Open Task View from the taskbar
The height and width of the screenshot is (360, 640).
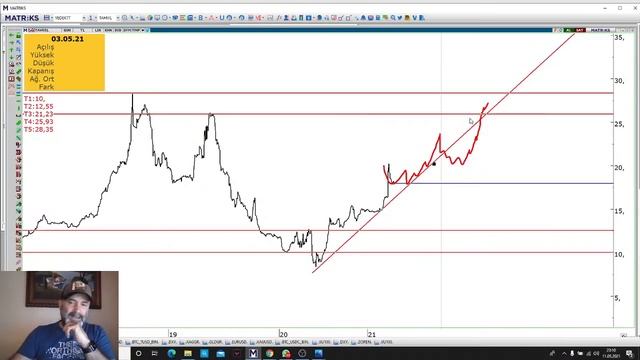coord(155,353)
